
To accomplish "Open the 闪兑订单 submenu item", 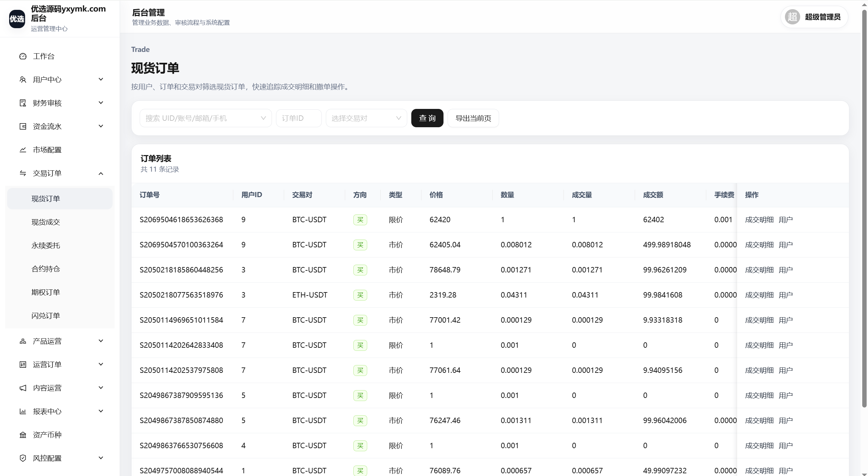I will point(60,316).
